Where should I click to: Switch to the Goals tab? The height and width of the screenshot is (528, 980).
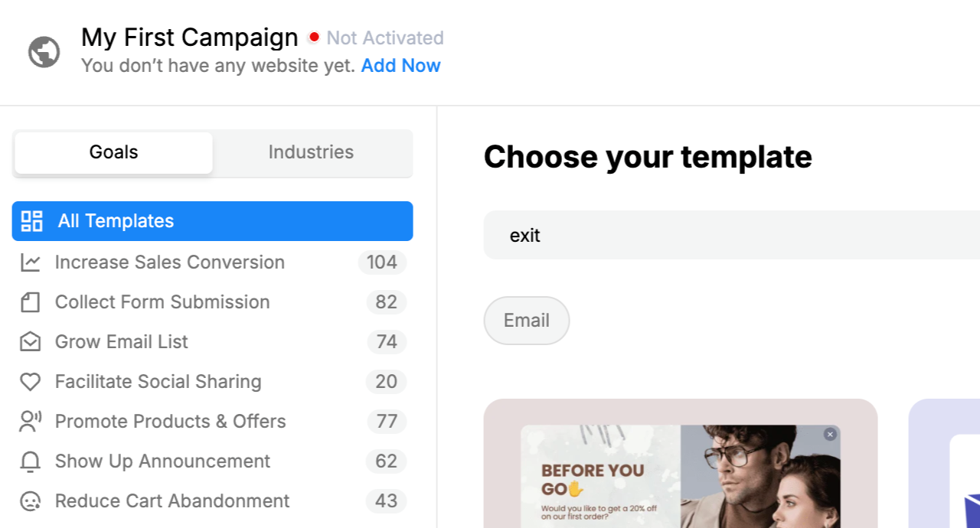click(113, 152)
